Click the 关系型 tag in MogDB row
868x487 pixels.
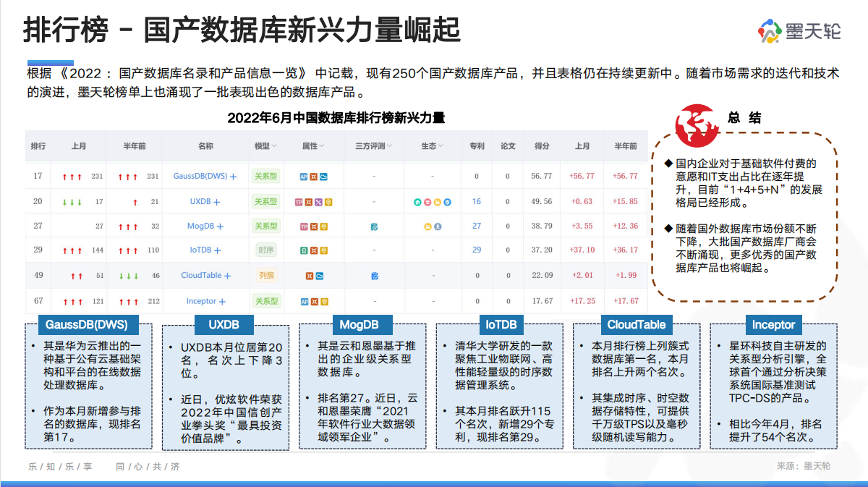pyautogui.click(x=265, y=226)
